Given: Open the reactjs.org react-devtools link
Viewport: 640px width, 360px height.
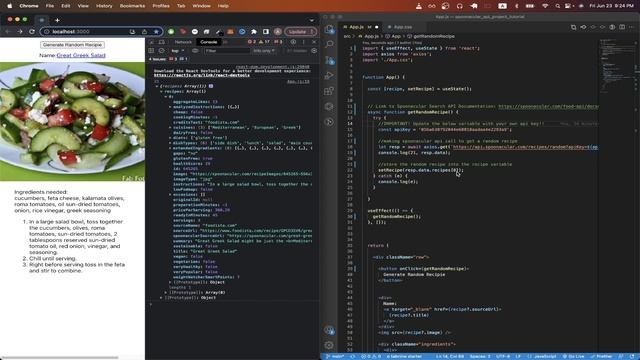Looking at the screenshot, I should click(202, 75).
